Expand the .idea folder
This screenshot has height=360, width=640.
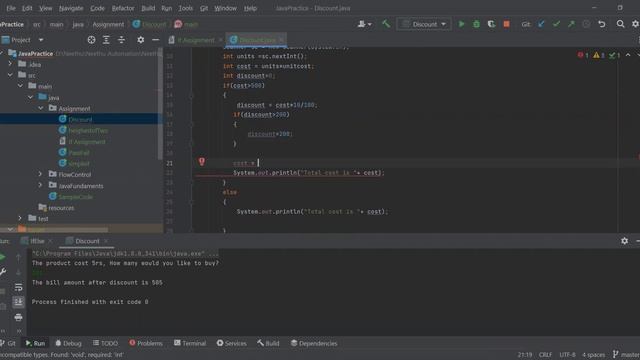pos(10,64)
